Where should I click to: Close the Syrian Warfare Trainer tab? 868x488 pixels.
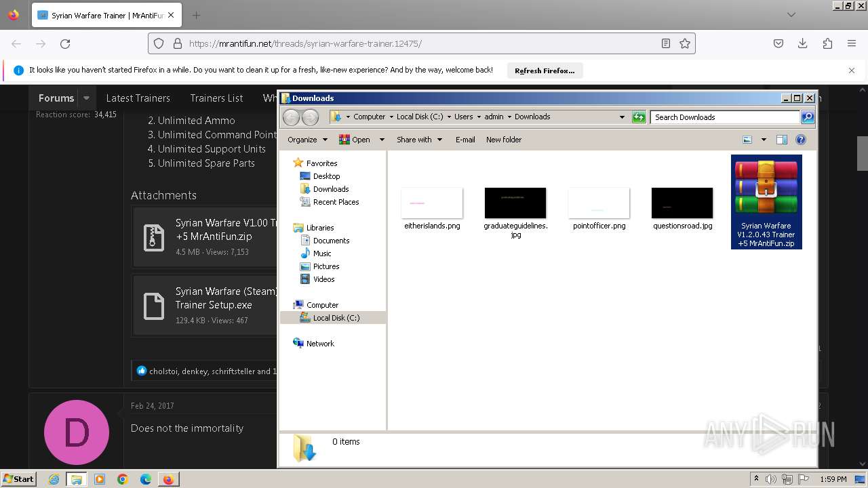tap(171, 15)
